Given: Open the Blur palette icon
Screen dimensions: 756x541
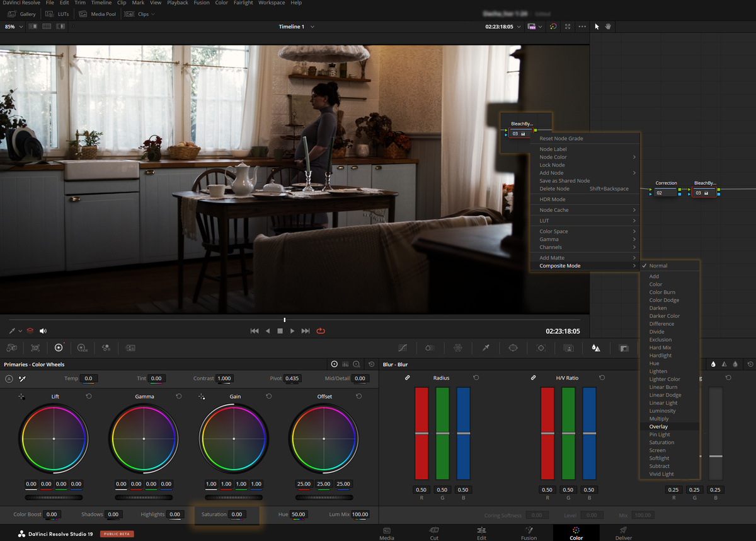Looking at the screenshot, I should (596, 347).
